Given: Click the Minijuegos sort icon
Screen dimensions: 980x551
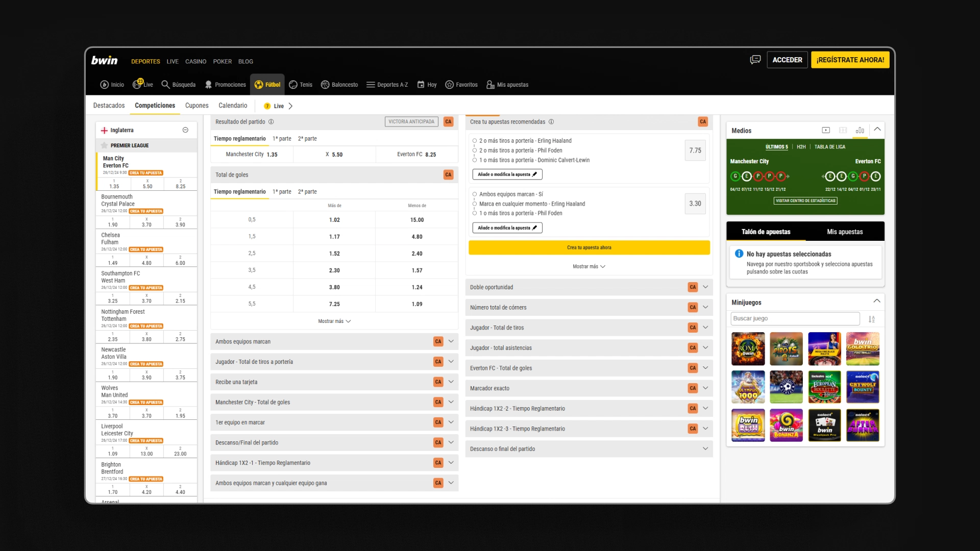Looking at the screenshot, I should coord(872,319).
